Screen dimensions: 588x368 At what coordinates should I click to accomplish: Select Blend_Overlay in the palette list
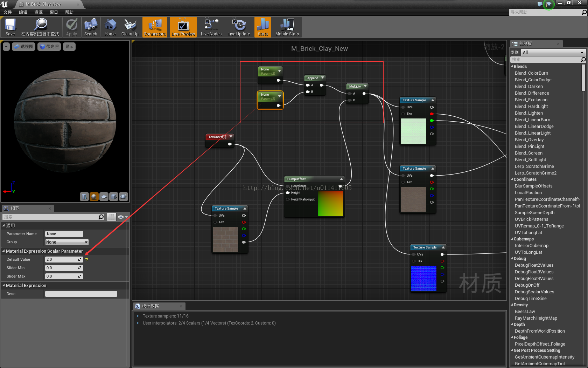tap(529, 139)
